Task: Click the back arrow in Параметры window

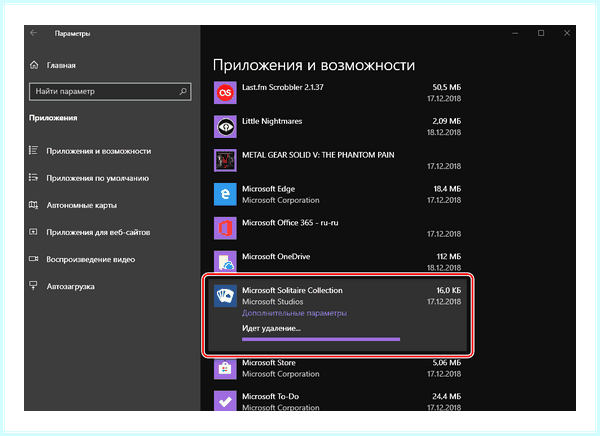Action: 34,33
